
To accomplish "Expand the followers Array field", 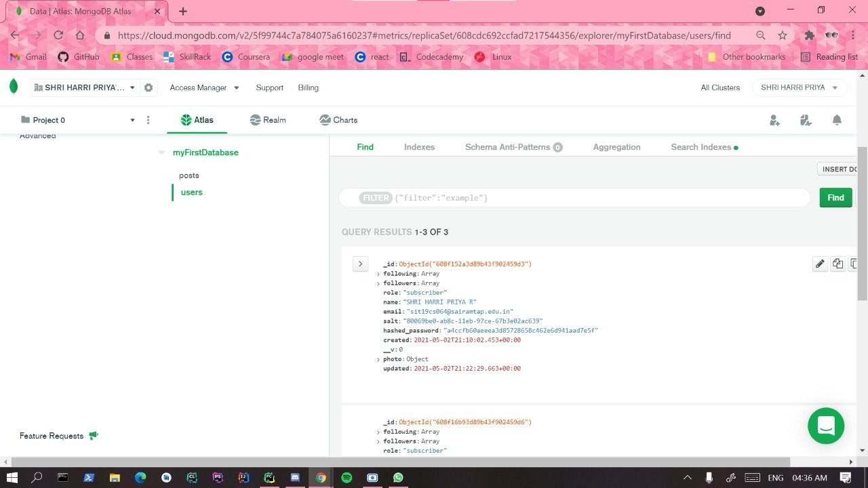I will coord(378,283).
